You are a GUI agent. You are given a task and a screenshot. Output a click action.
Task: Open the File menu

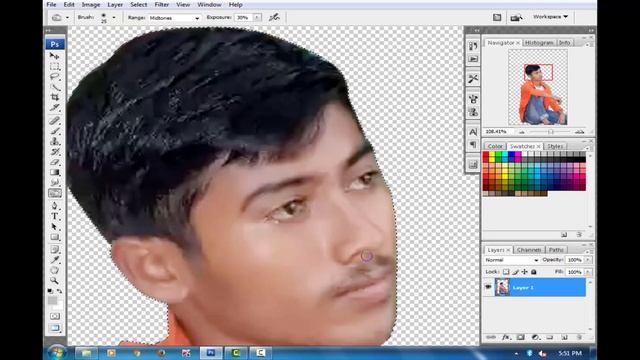(x=51, y=4)
